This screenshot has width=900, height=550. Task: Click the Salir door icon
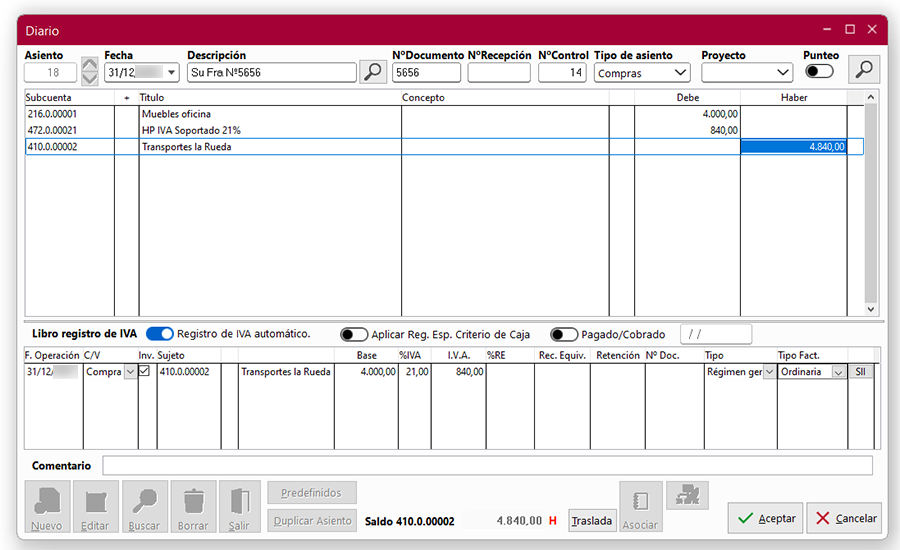pyautogui.click(x=239, y=507)
